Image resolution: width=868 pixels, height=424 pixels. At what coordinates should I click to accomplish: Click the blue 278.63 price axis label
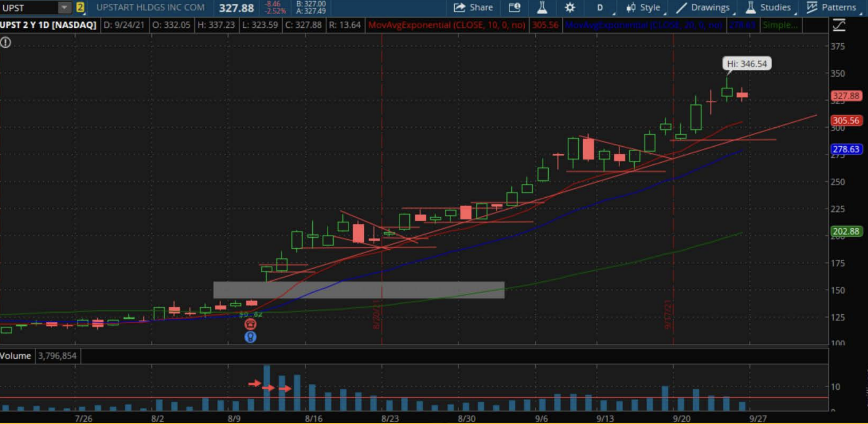(846, 149)
